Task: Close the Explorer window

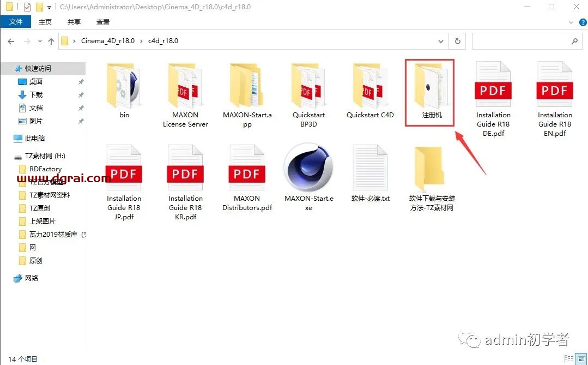Action: click(577, 7)
